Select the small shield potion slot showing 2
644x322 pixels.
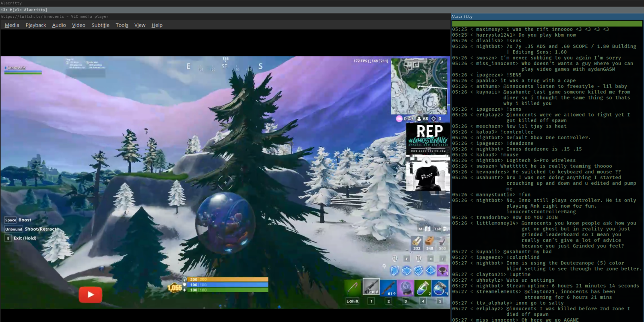(x=423, y=288)
